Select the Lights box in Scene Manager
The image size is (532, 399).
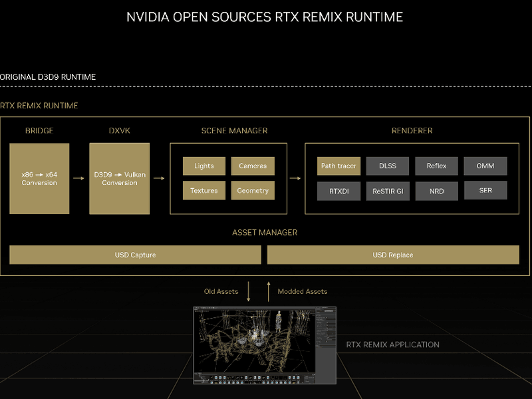[x=204, y=166]
